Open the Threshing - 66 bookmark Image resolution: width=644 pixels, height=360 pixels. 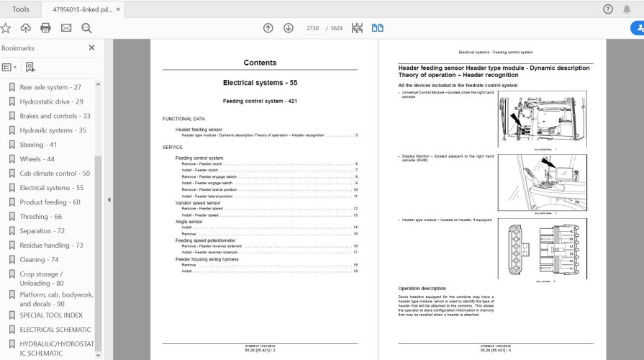coord(41,217)
